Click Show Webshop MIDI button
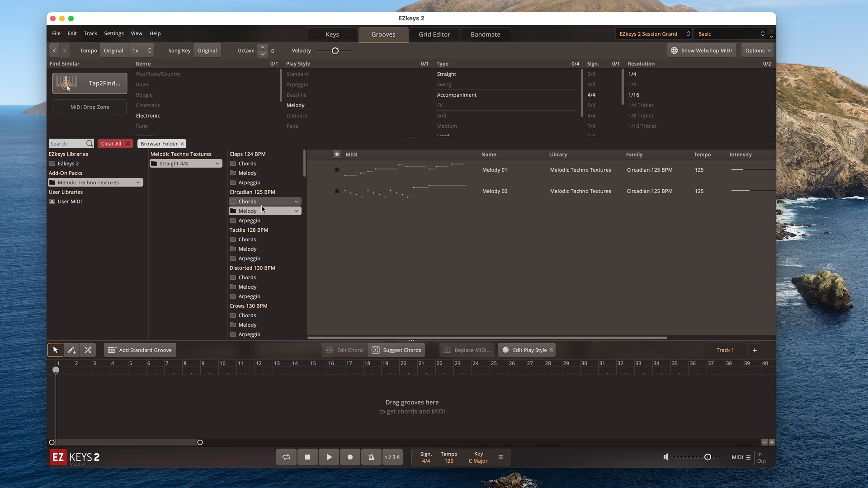Image resolution: width=868 pixels, height=488 pixels. point(701,51)
